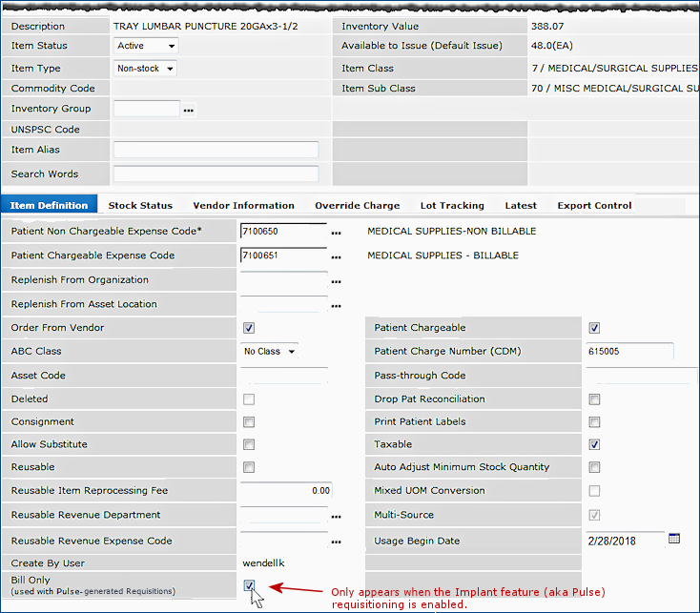Open the Inventory Group lookup ellipsis
This screenshot has height=613, width=700.
[x=189, y=111]
